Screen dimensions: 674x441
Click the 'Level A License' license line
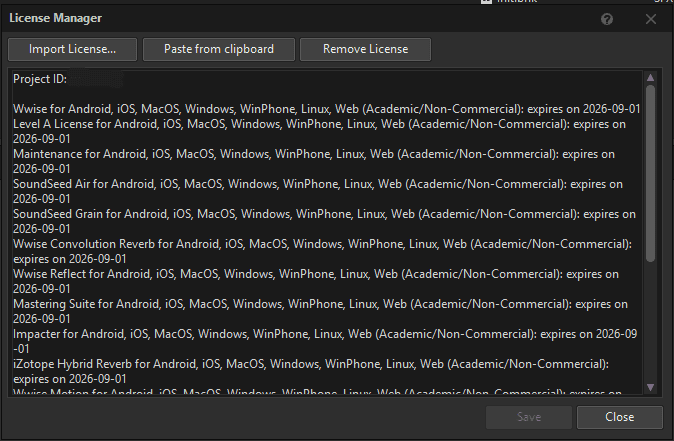319,132
